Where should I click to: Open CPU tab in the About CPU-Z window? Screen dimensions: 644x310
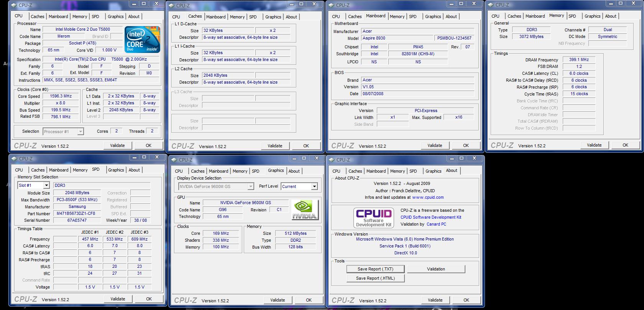(337, 171)
